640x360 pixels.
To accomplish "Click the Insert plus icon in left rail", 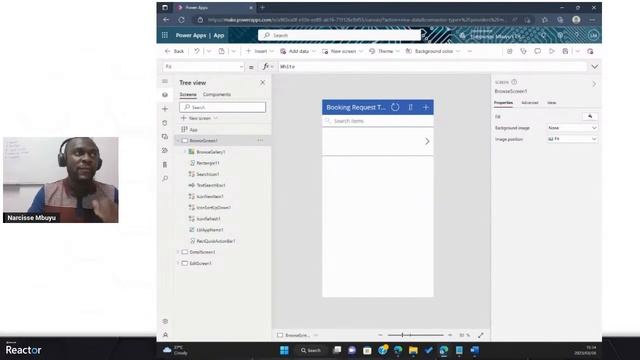I will pos(165,109).
